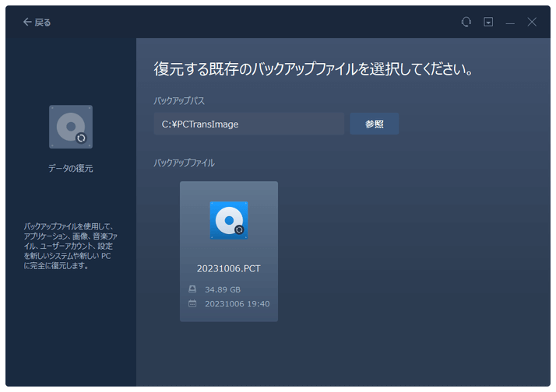The height and width of the screenshot is (392, 556).
Task: Click the file size drive icon
Action: (192, 289)
